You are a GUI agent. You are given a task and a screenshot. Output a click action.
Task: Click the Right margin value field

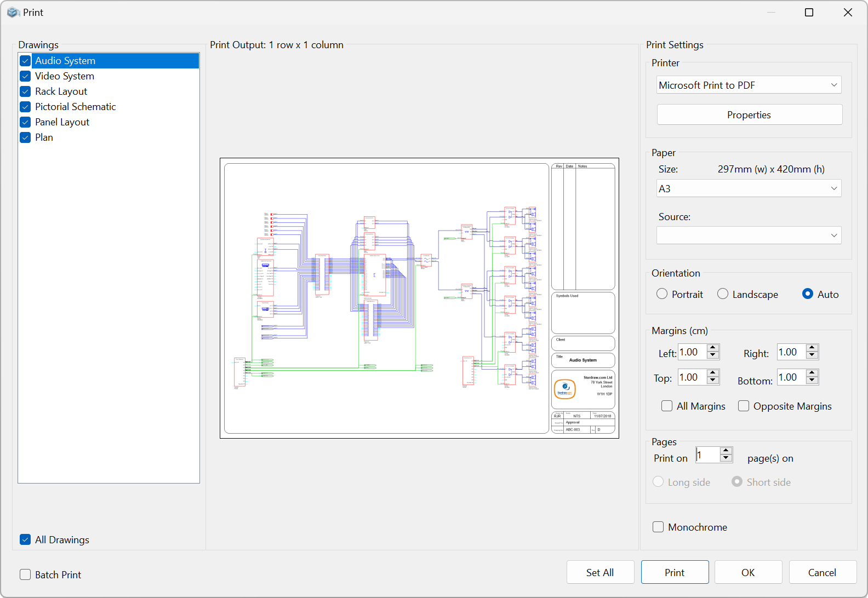point(792,352)
